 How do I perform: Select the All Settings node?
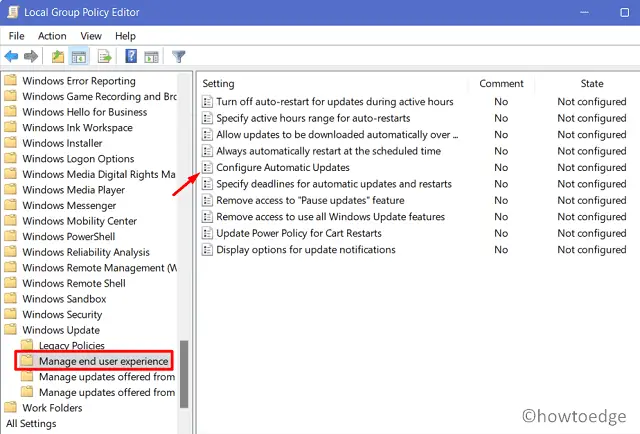click(31, 423)
